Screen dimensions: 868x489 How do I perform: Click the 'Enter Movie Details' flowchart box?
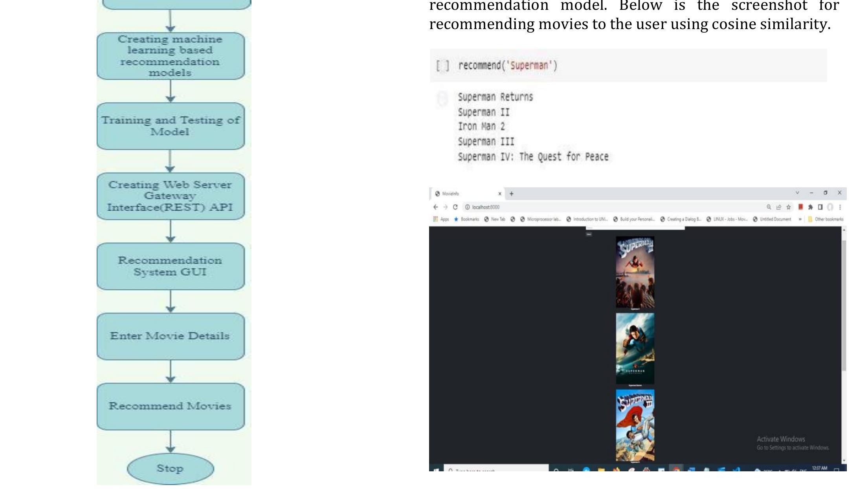170,336
